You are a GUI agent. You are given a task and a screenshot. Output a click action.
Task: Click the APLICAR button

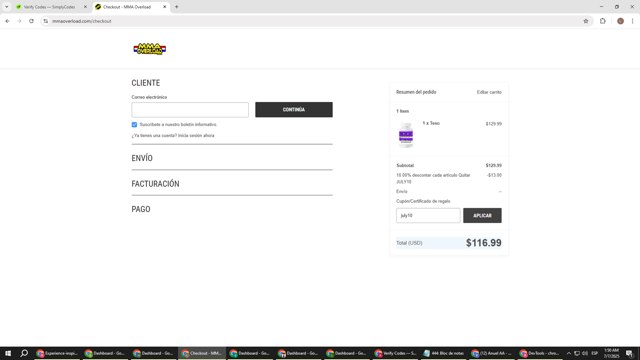pos(482,216)
